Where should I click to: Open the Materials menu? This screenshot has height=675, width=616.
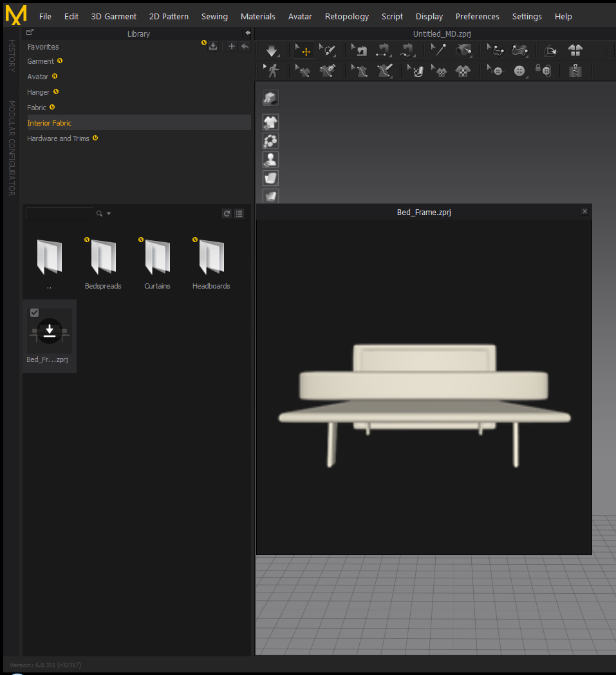point(257,16)
